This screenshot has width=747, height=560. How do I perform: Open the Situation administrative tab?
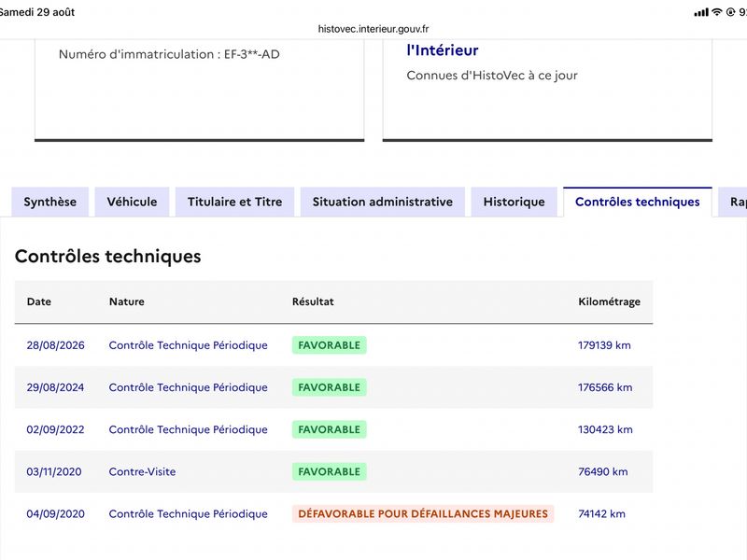point(383,202)
